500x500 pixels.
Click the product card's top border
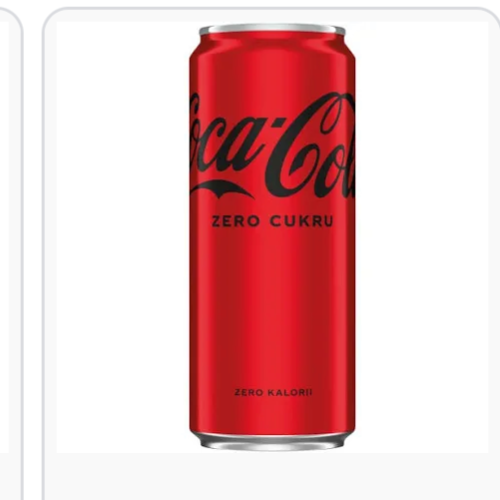tap(272, 8)
